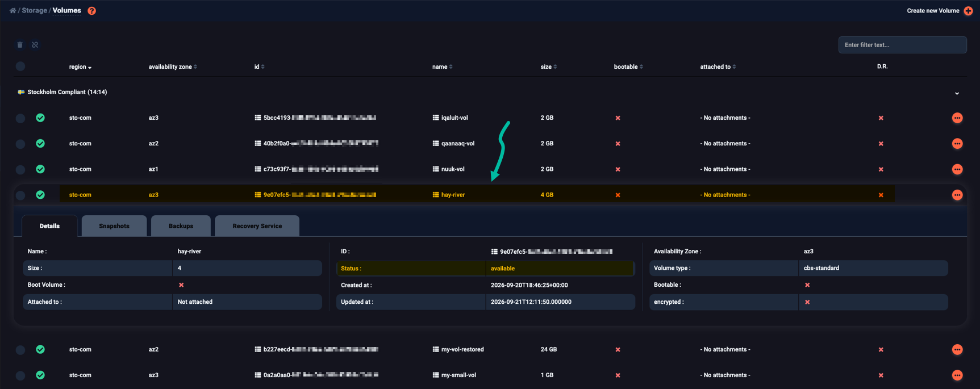This screenshot has height=389, width=980.
Task: Toggle the select-all volumes checkbox in header
Action: click(20, 66)
